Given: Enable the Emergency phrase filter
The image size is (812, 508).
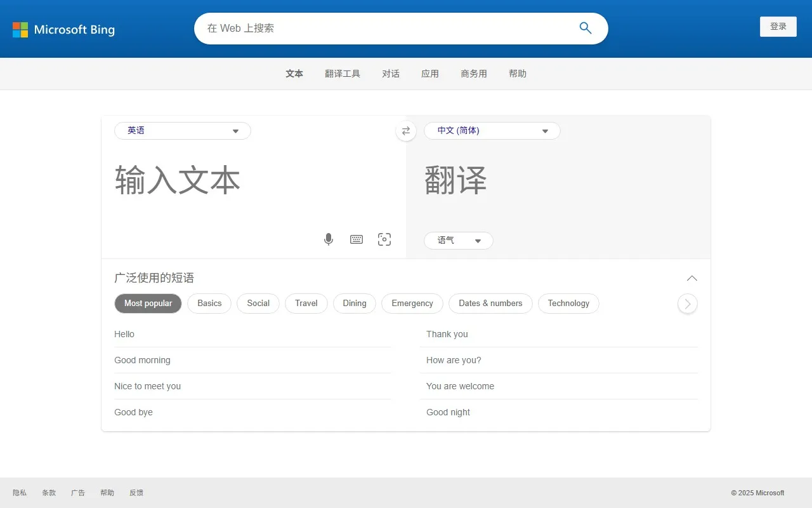Looking at the screenshot, I should tap(412, 304).
